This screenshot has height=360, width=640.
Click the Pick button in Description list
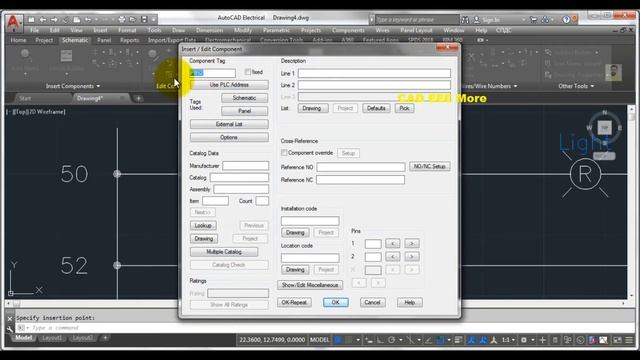point(404,108)
